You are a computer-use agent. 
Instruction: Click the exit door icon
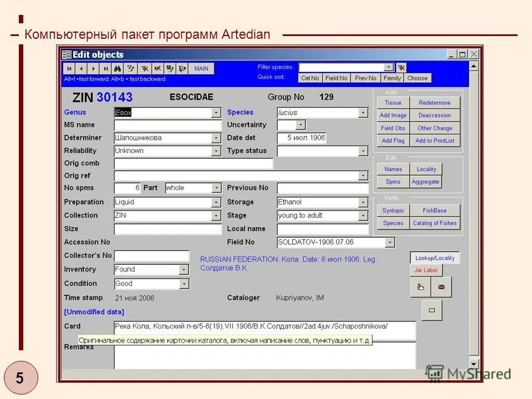[x=182, y=69]
